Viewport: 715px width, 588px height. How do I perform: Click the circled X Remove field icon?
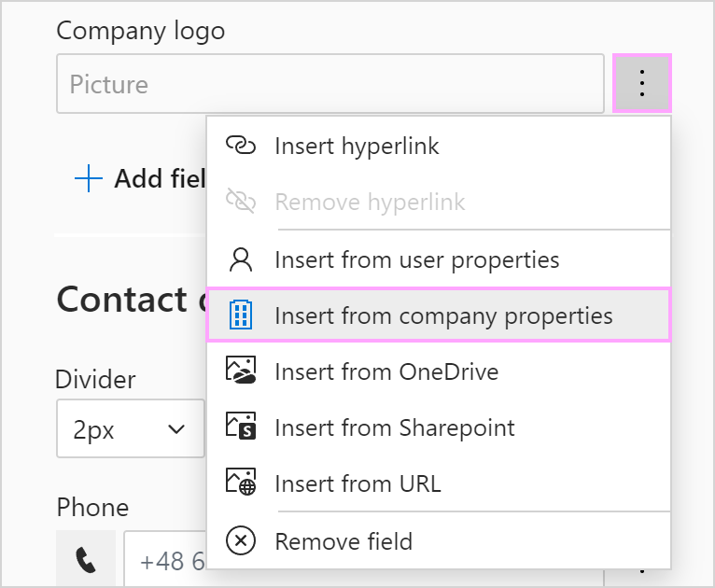pyautogui.click(x=241, y=540)
